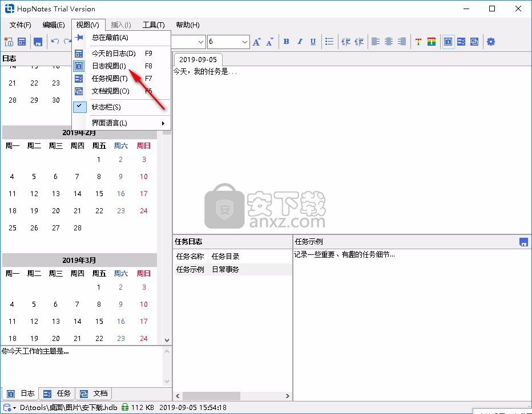
Task: Click the task list horizontal scrollbar thumb
Action: click(211, 396)
